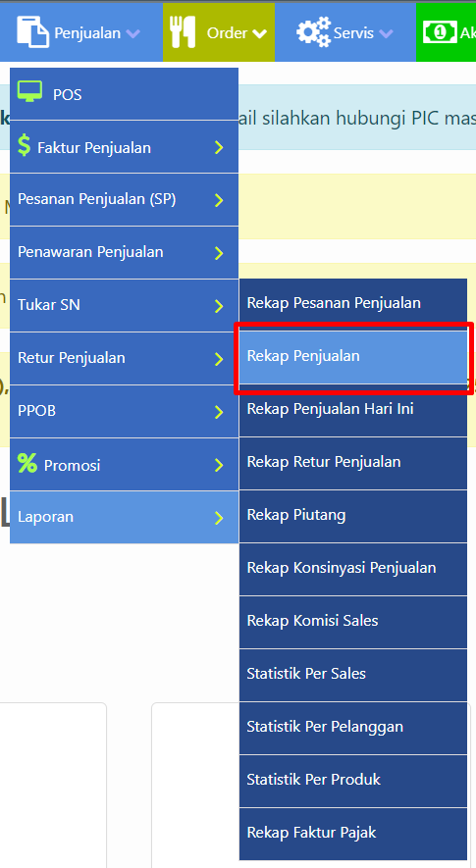Click the fork and knife Order icon
The width and height of the screenshot is (476, 868).
point(183,32)
